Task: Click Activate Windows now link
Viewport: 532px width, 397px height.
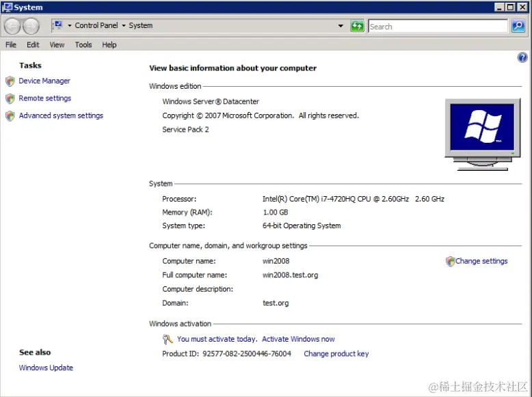Action: (x=298, y=339)
